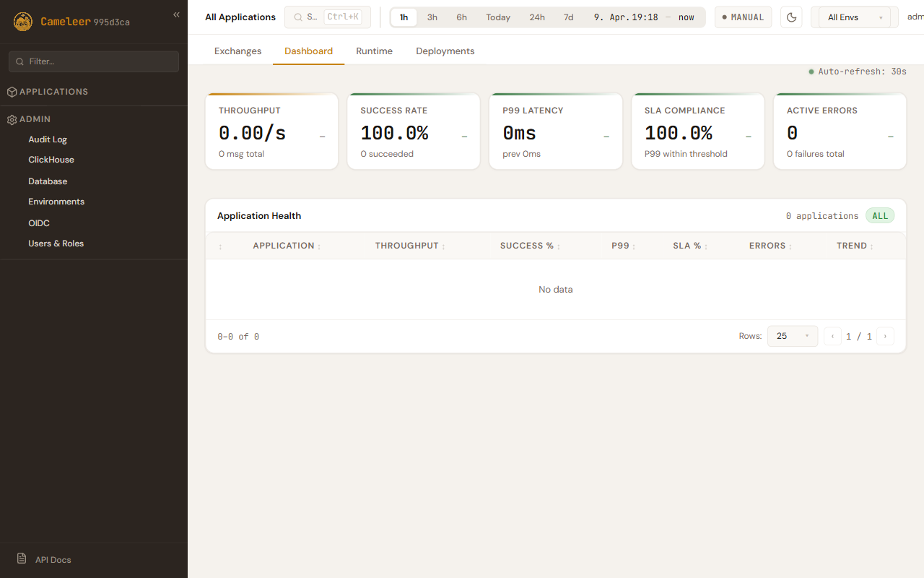Open API Docs document icon
Viewport: 924px width, 578px height.
(22, 559)
